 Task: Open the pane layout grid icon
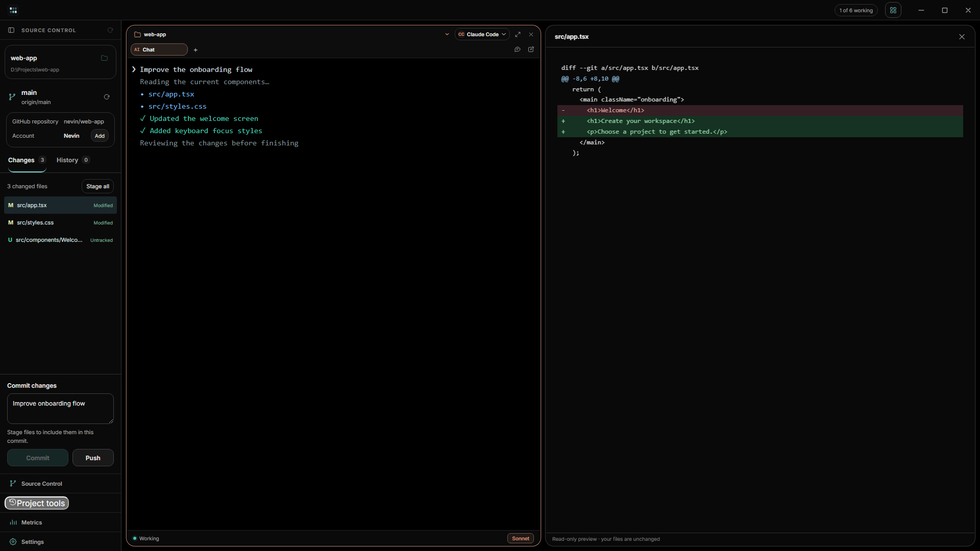(x=893, y=10)
